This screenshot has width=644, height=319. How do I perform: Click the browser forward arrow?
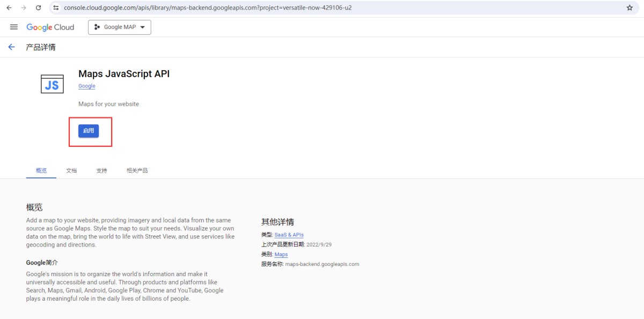24,8
